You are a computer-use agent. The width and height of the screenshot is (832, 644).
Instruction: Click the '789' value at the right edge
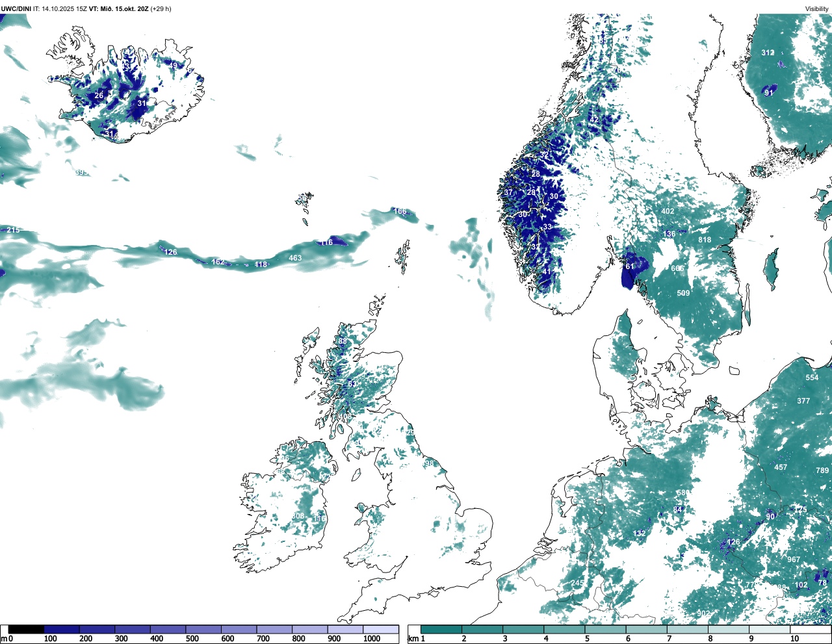(x=822, y=470)
